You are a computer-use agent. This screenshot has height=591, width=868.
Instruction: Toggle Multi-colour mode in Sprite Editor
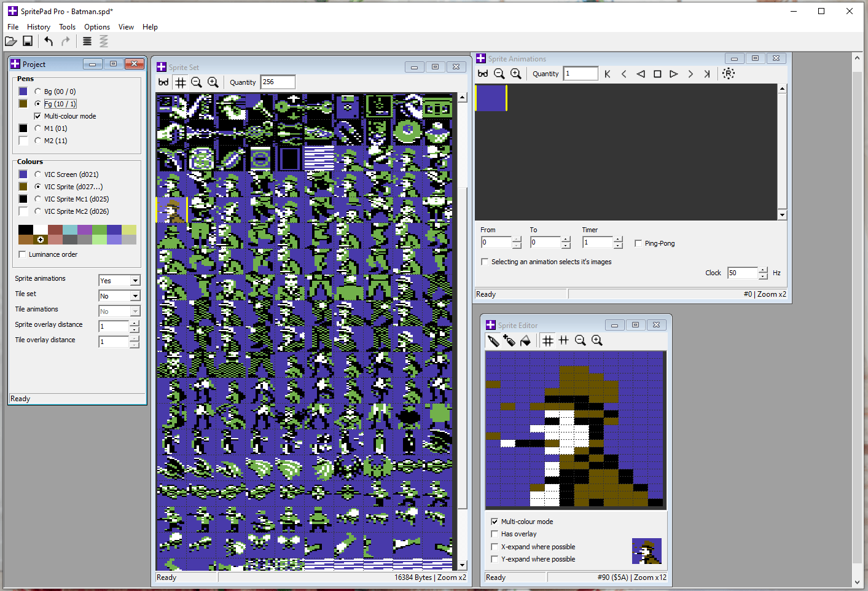[495, 522]
